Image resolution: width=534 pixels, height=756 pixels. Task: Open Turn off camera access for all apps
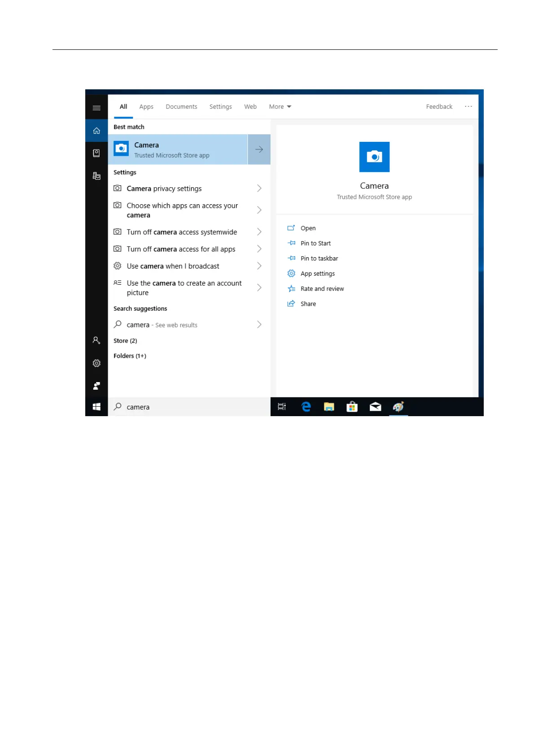[x=189, y=249]
